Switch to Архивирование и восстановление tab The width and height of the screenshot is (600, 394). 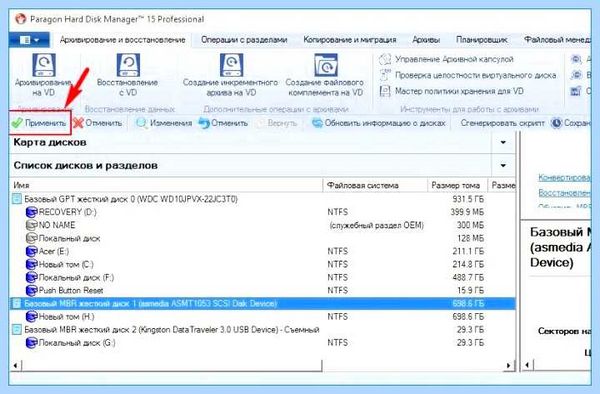[x=122, y=40]
